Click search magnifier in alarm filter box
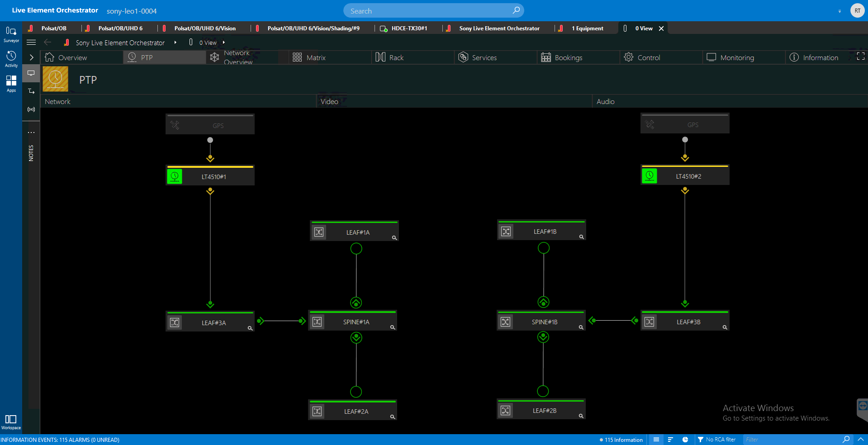 tap(846, 439)
